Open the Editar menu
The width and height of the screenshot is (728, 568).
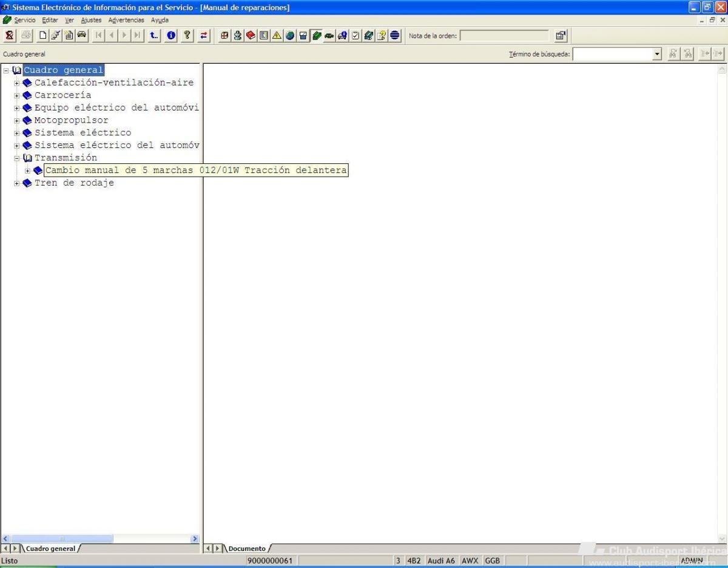50,20
